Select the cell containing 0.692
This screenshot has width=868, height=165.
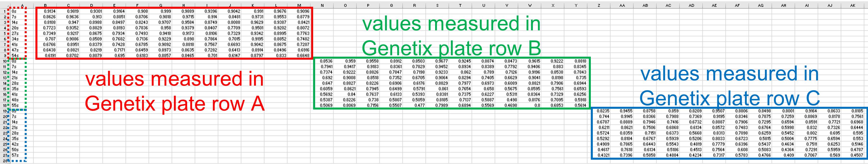(322, 78)
